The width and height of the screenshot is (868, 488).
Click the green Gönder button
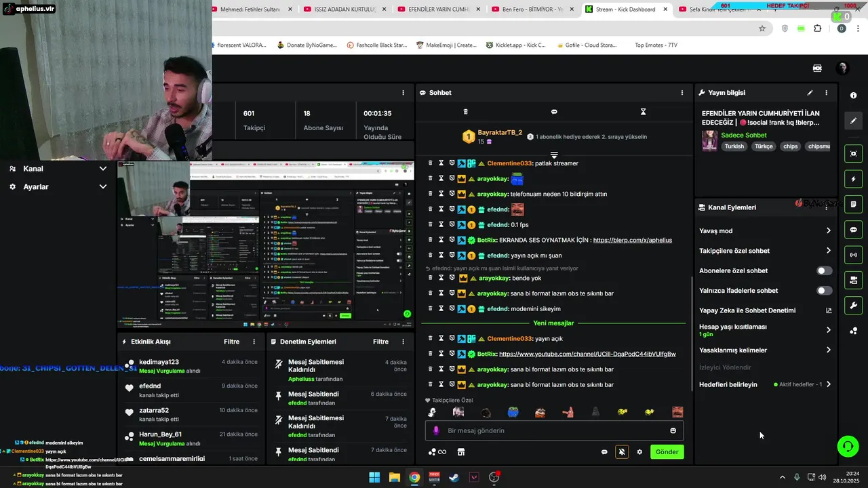click(x=667, y=452)
